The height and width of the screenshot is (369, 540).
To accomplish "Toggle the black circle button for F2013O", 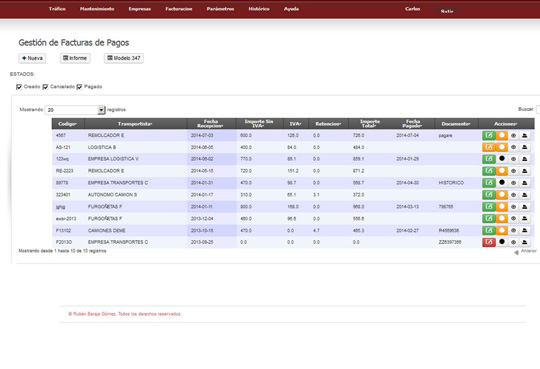I will coord(502,242).
